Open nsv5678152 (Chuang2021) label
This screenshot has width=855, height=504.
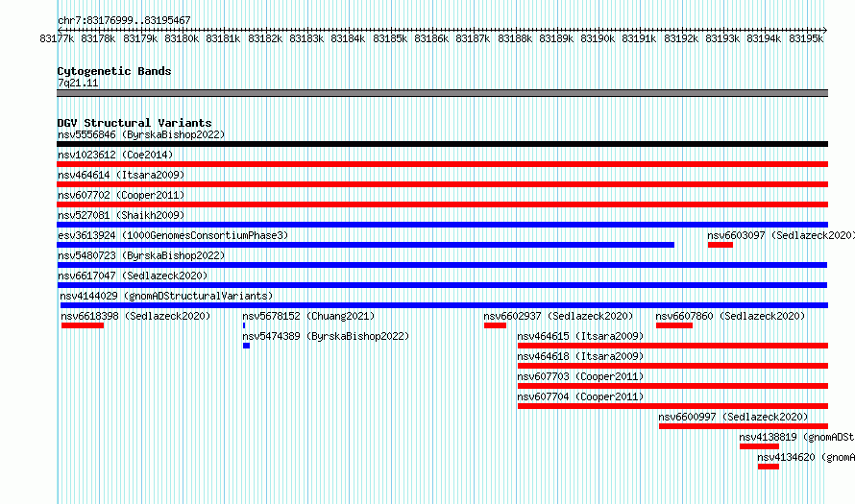[x=308, y=316]
